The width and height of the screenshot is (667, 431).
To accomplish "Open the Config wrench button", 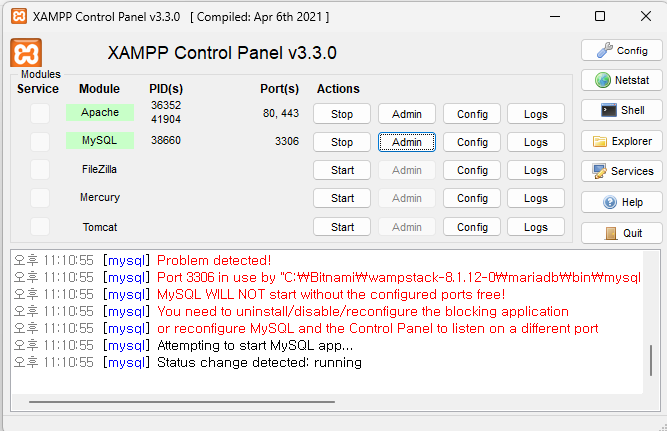I will [621, 51].
